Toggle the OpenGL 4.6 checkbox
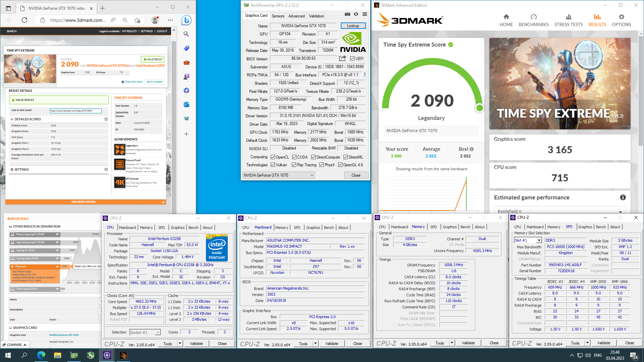 point(340,165)
